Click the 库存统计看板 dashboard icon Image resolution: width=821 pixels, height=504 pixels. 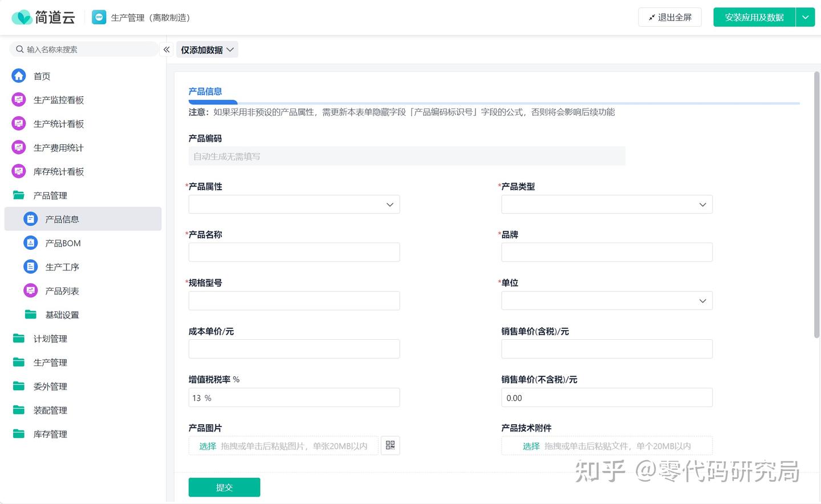pyautogui.click(x=19, y=171)
